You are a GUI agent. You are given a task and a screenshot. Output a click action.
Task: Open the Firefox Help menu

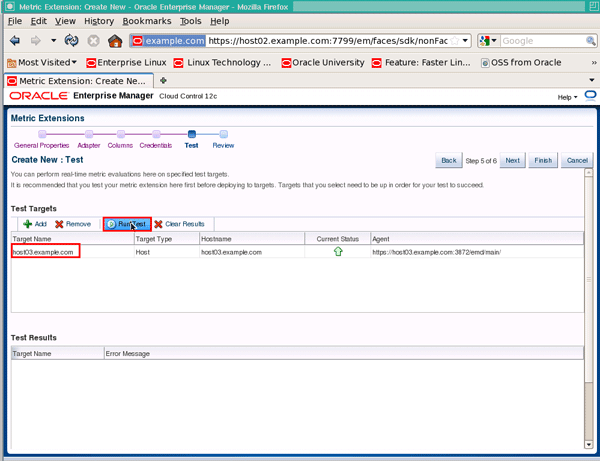tap(220, 21)
